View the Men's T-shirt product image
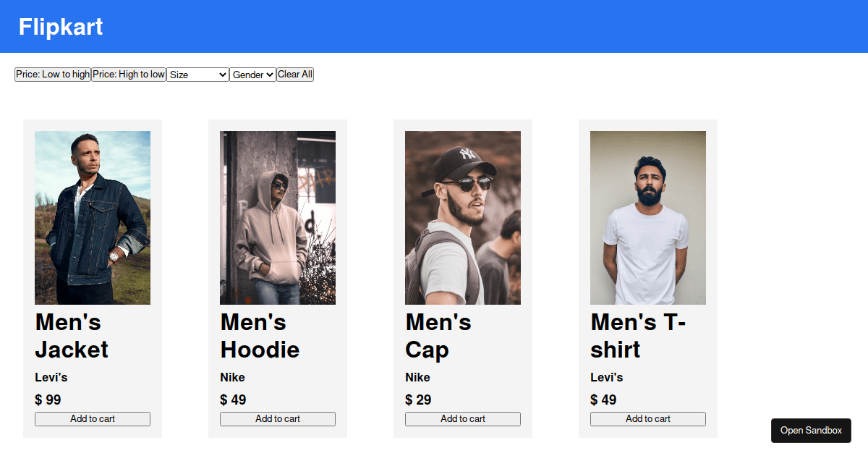Image resolution: width=868 pixels, height=456 pixels. coord(647,217)
